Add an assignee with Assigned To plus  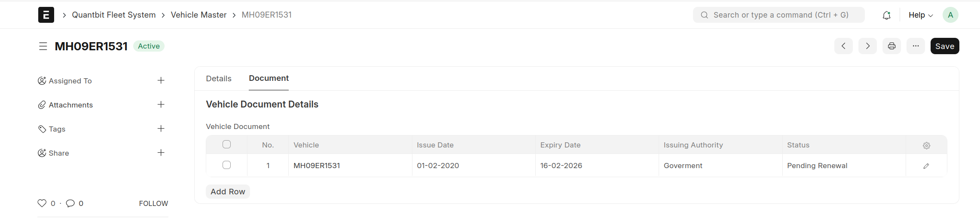pos(161,80)
